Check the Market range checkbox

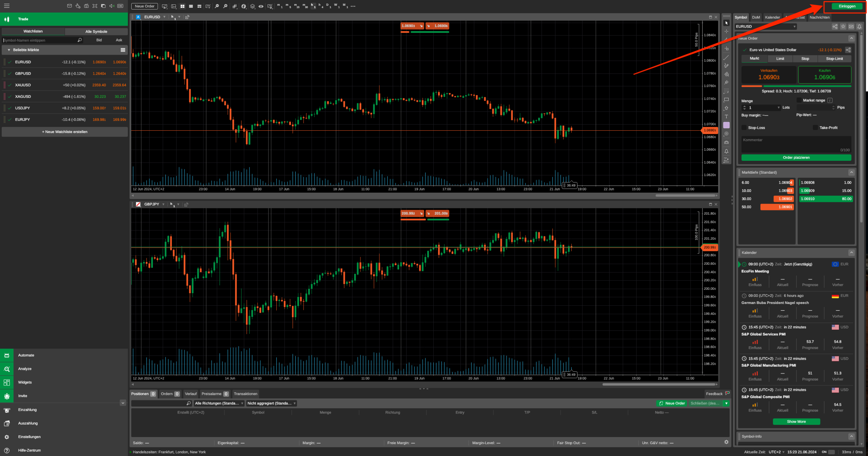click(x=799, y=100)
